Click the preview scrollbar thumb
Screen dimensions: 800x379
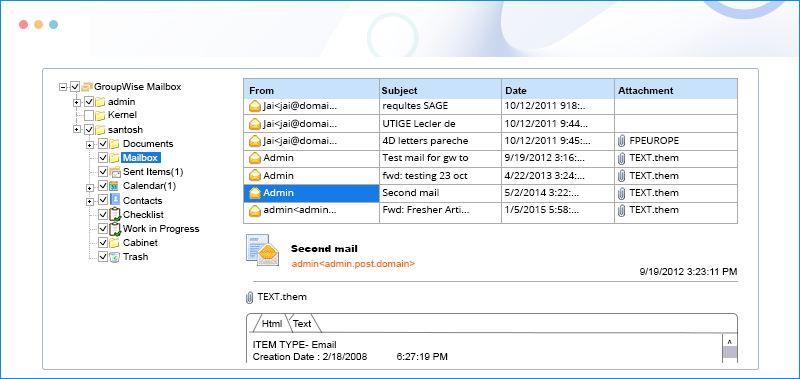[x=730, y=352]
